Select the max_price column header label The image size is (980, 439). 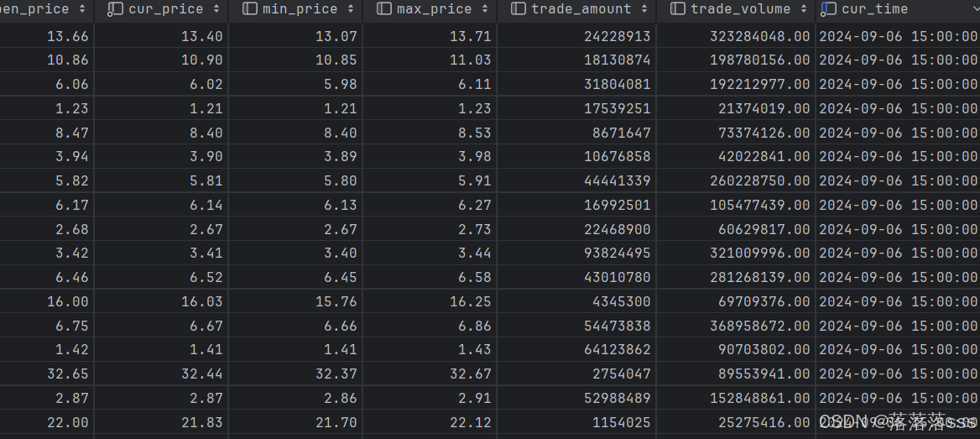point(435,9)
